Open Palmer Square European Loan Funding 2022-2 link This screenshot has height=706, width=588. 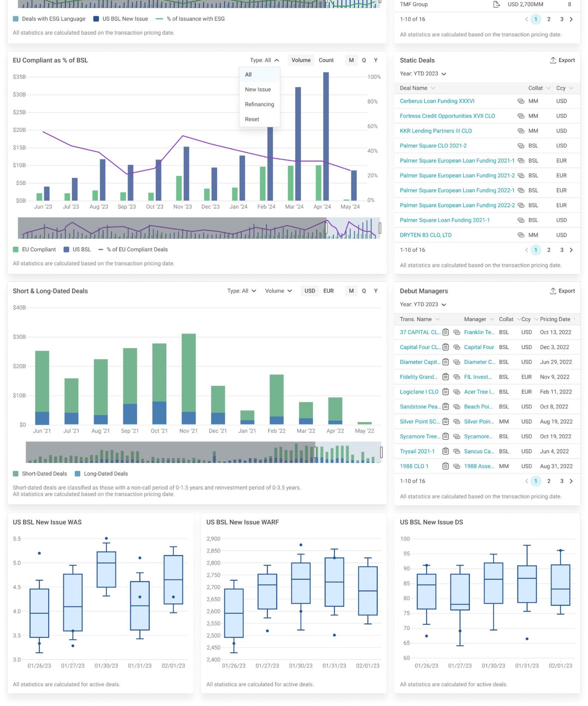coord(457,205)
